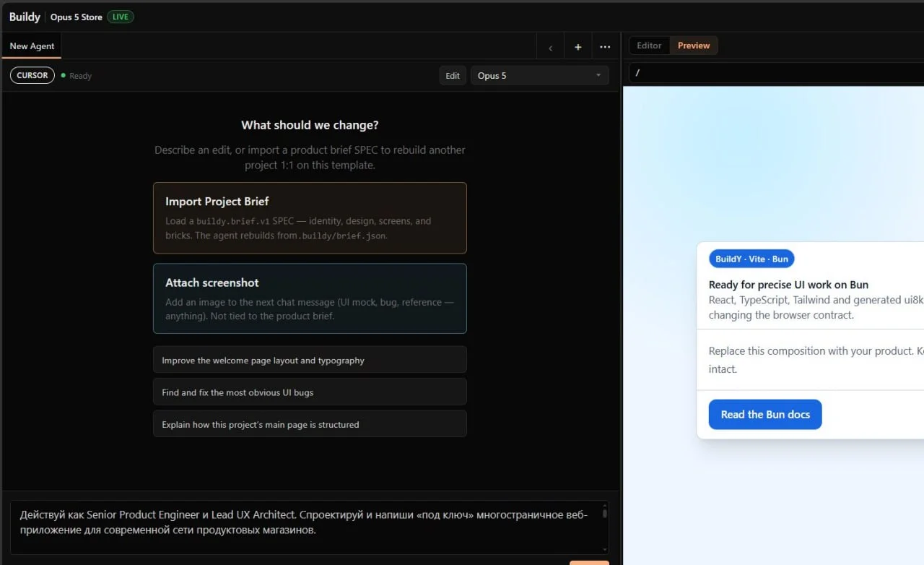Select 'Find and fix obvious UI bugs' suggestion

pyautogui.click(x=310, y=392)
